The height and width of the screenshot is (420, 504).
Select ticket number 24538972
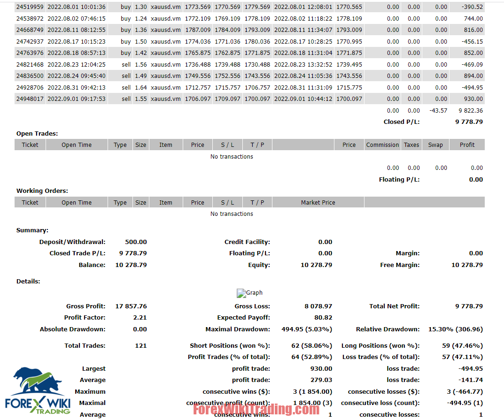[30, 19]
